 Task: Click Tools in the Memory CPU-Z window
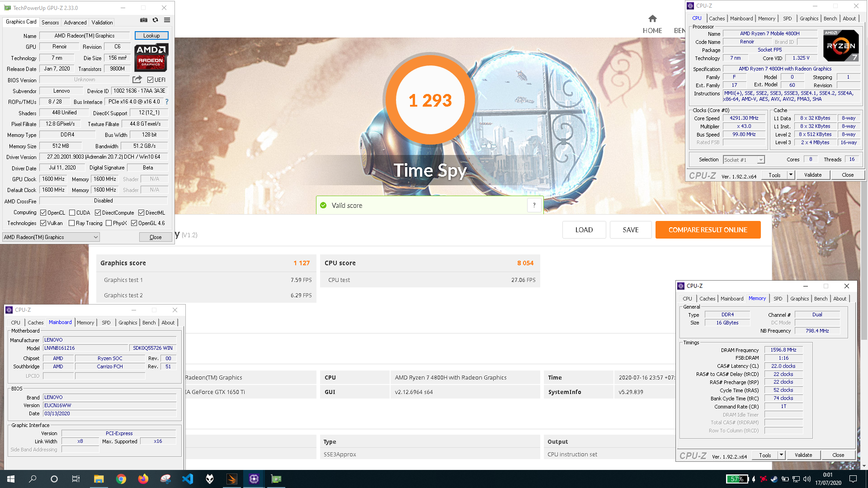[765, 455]
